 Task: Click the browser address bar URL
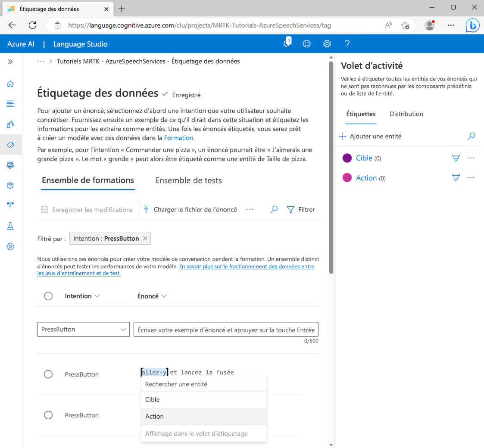200,25
